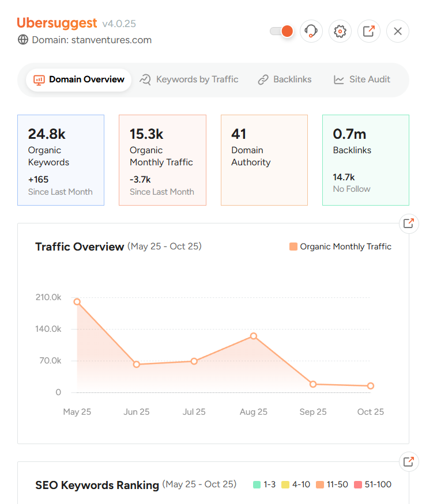
Task: Open the Backlinks 0.7m card
Action: tap(366, 160)
